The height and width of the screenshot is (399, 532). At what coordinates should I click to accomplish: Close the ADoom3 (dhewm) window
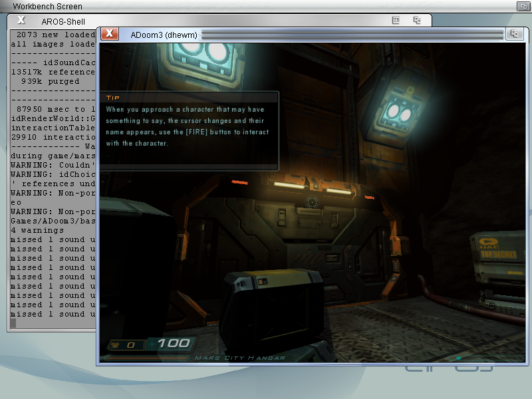[x=110, y=34]
